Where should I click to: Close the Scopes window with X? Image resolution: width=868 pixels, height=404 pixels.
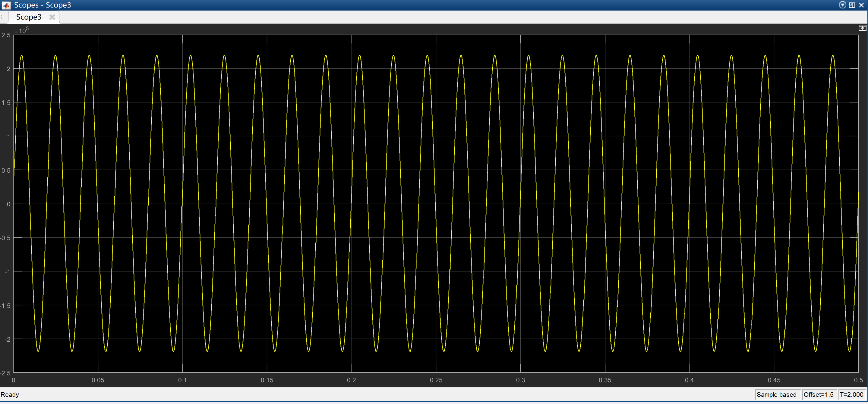click(861, 5)
